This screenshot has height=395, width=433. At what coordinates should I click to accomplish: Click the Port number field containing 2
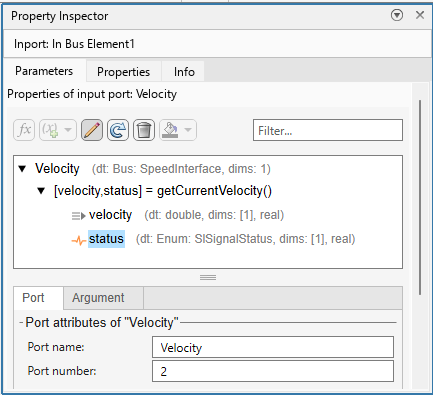point(273,371)
